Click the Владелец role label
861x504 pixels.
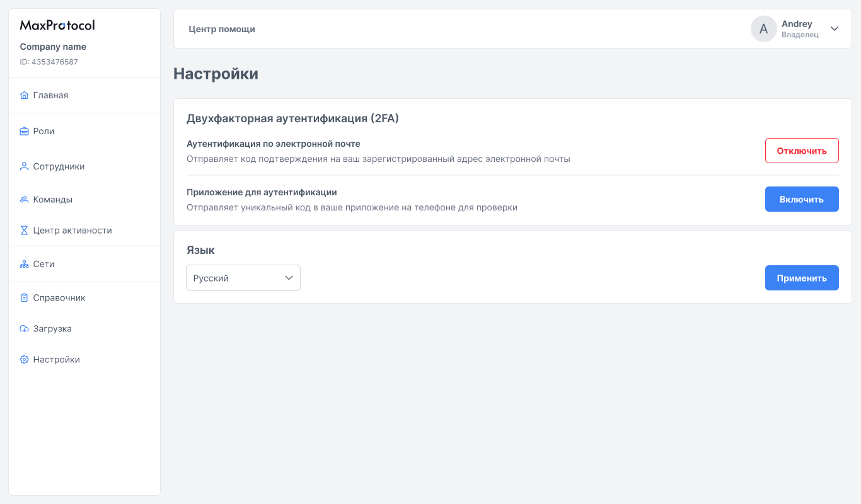[x=800, y=35]
